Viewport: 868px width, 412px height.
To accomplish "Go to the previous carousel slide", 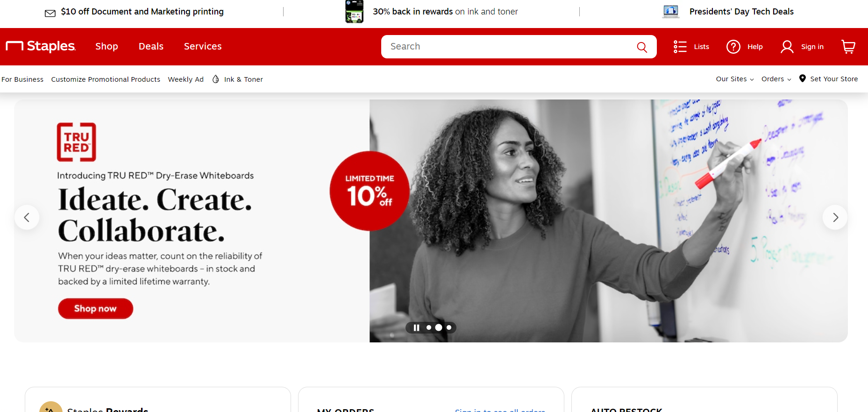I will (27, 217).
